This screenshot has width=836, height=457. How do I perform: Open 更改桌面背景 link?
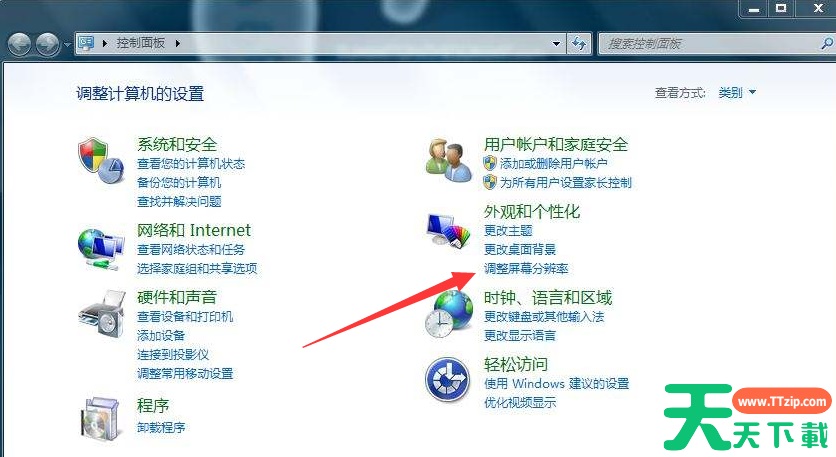pos(520,249)
